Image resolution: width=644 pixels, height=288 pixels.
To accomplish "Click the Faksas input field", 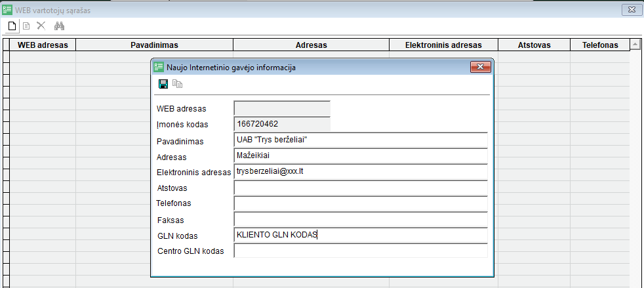I will coord(360,219).
